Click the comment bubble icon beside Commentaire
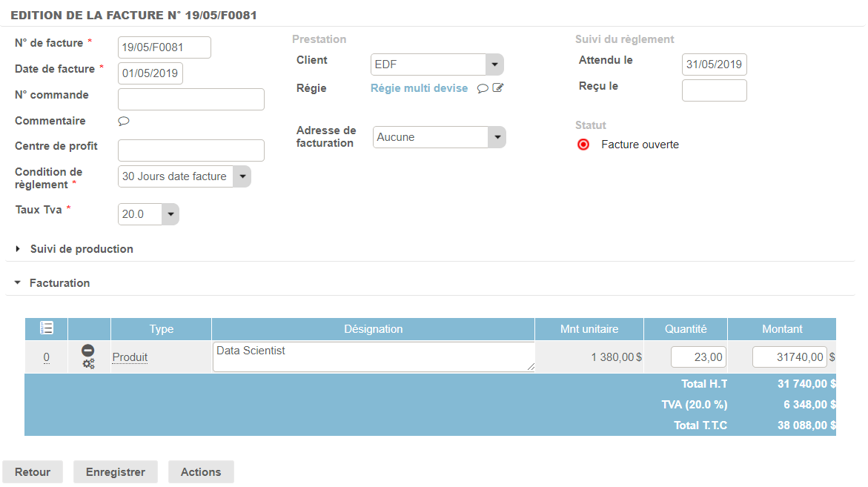 tap(124, 122)
